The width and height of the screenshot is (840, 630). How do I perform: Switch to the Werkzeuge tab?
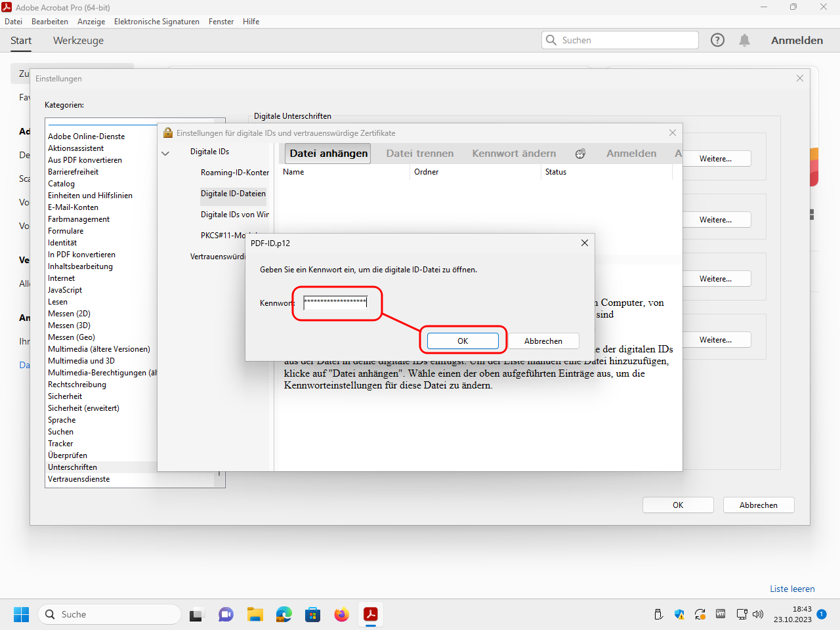pyautogui.click(x=78, y=40)
